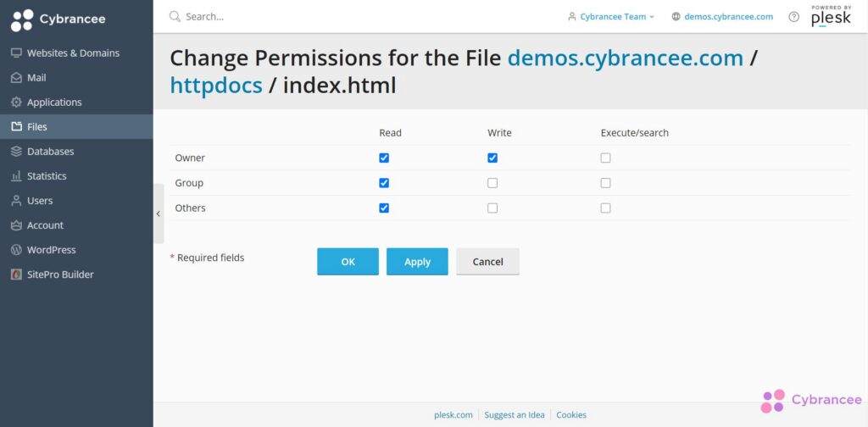Open demos.cybrancee.com link in top bar
This screenshot has width=868, height=427.
pos(728,17)
